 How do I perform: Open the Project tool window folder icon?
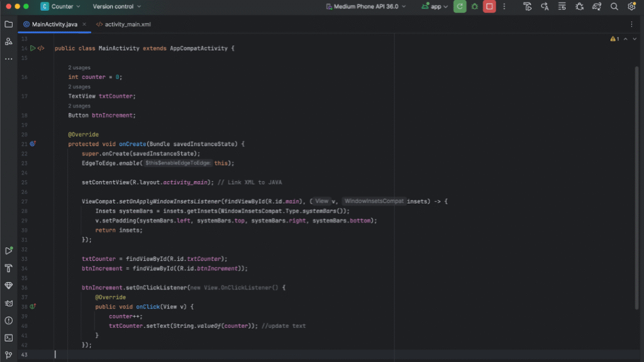click(8, 25)
